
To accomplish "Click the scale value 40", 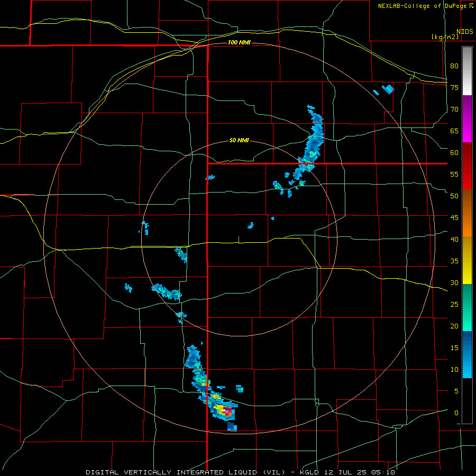I will pos(454,239).
